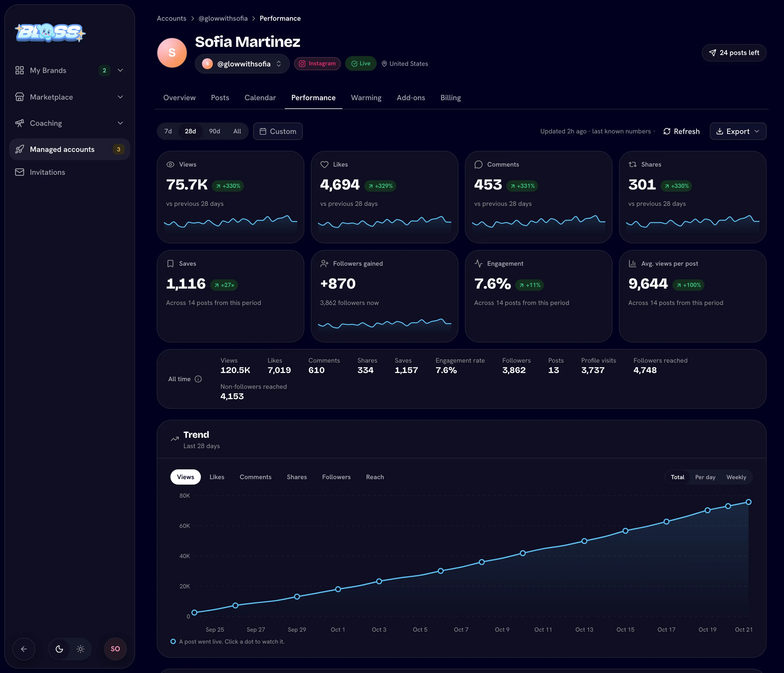Click the Refresh button
Screen dimensions: 784x673
pyautogui.click(x=681, y=131)
